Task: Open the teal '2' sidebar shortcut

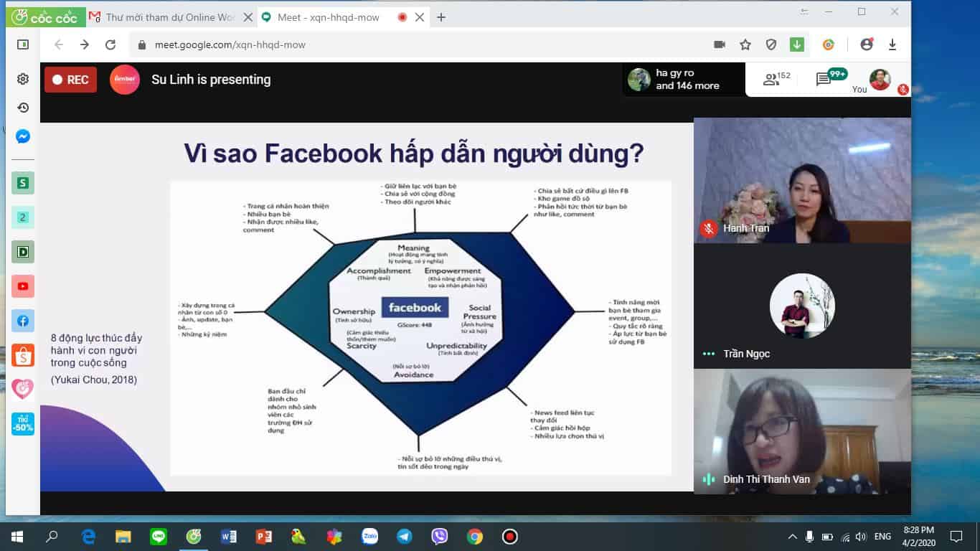Action: point(23,217)
